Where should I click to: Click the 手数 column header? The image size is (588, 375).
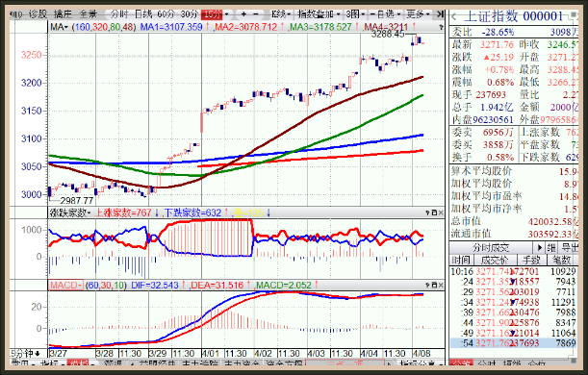(531, 260)
